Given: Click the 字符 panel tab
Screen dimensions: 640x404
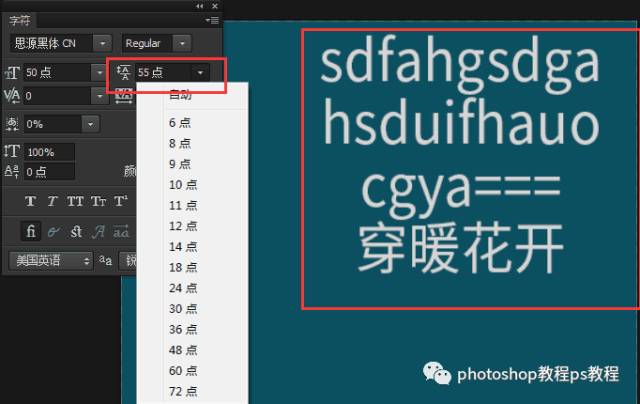Looking at the screenshot, I should 21,20.
